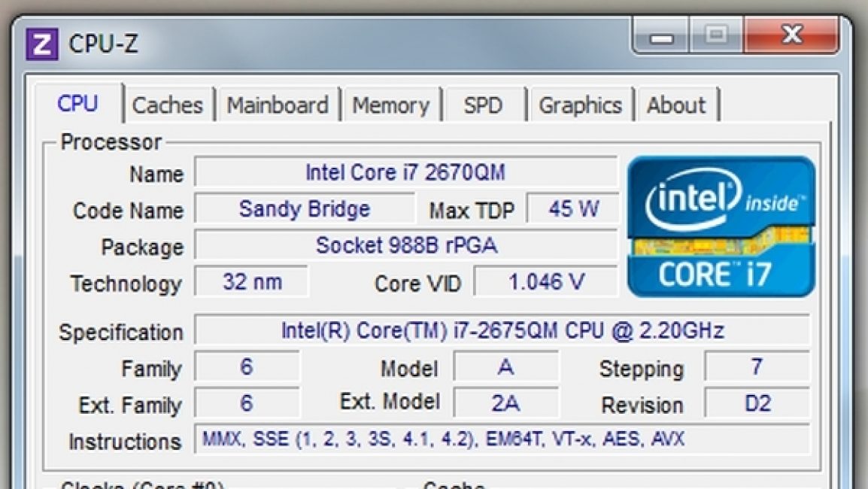Click the Core VID label
Image resolution: width=868 pixels, height=489 pixels.
point(418,284)
